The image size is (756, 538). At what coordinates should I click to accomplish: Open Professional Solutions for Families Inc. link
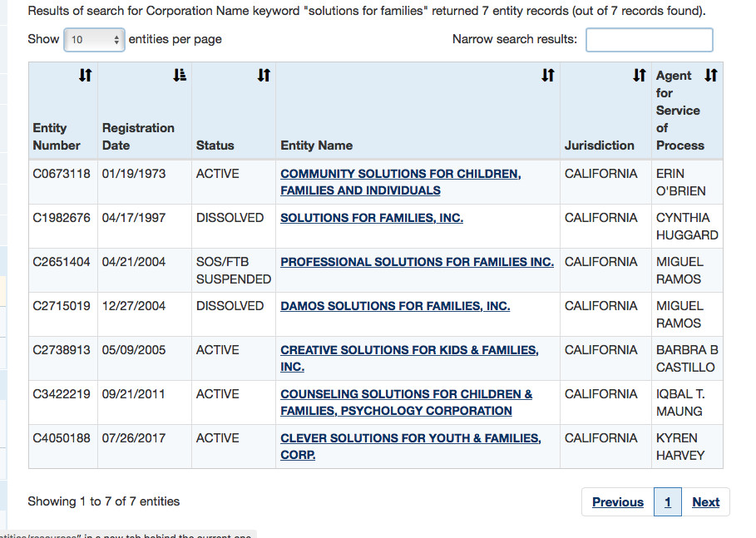tap(417, 262)
